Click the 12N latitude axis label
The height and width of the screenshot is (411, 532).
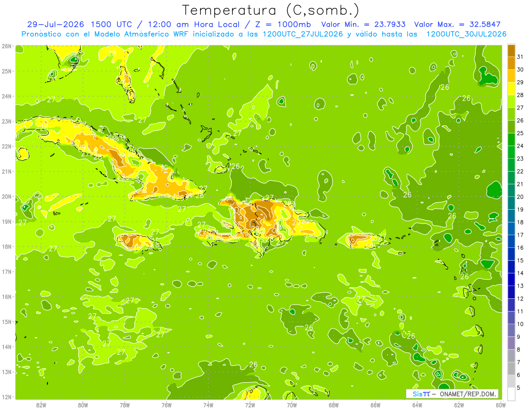(x=6, y=397)
